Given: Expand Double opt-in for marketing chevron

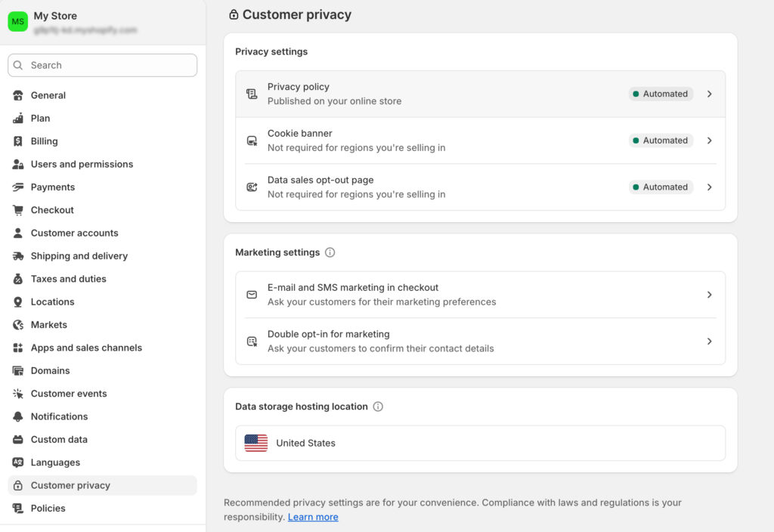Looking at the screenshot, I should [x=709, y=342].
